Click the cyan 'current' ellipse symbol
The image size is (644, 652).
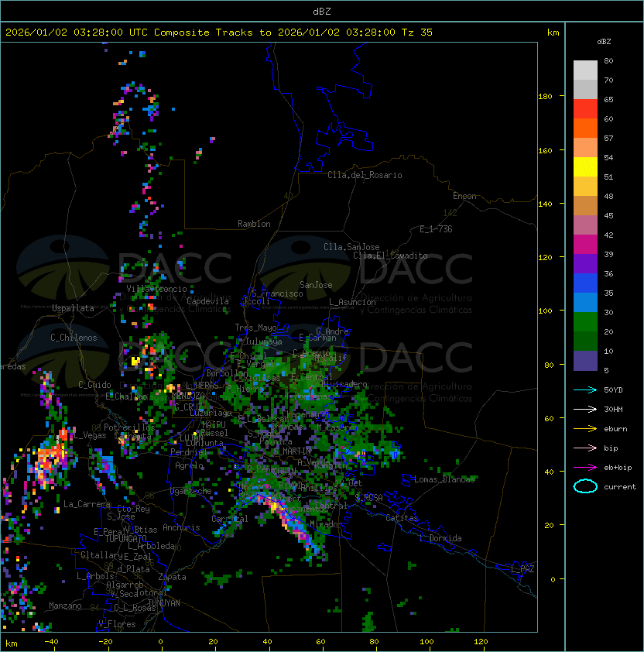[x=585, y=486]
